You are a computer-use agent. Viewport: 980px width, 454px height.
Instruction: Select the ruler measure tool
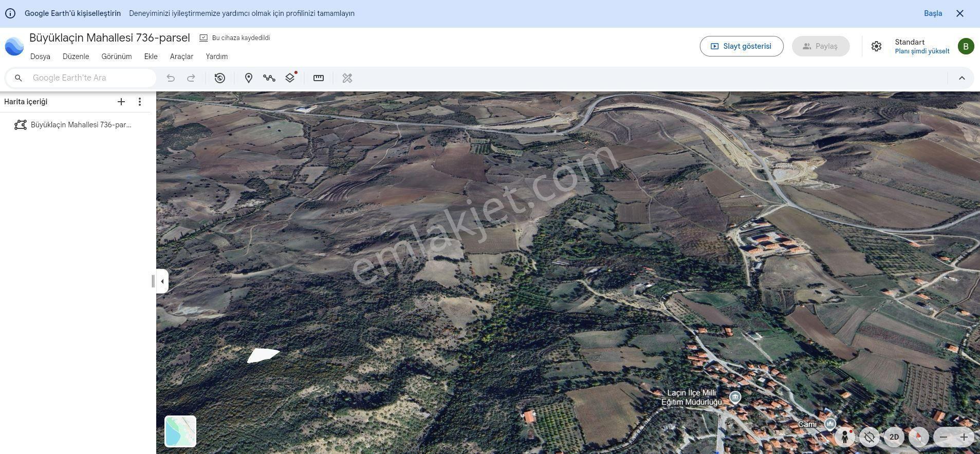pos(319,78)
